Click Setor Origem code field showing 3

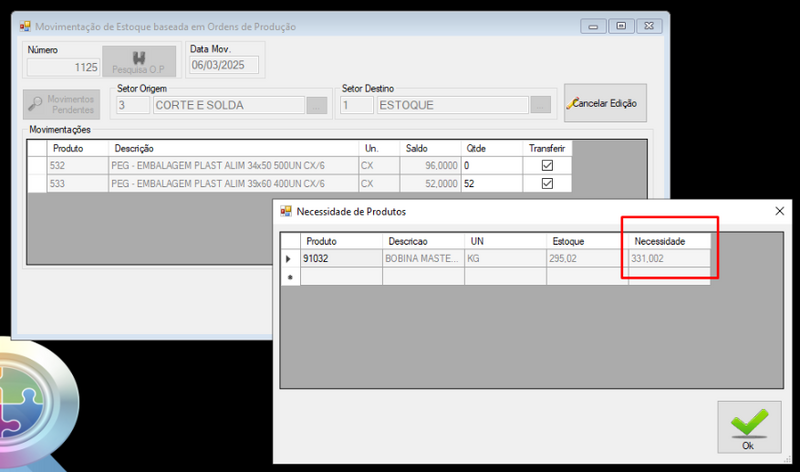coord(133,105)
